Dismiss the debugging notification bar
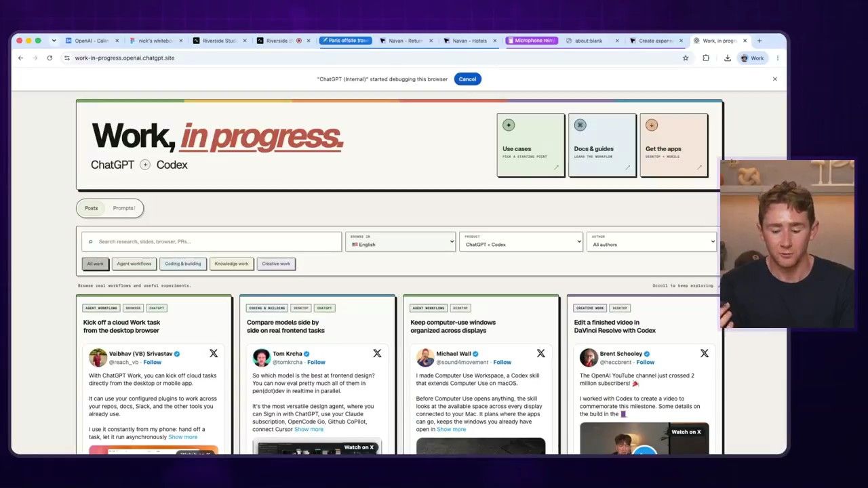The image size is (868, 488). tap(775, 79)
